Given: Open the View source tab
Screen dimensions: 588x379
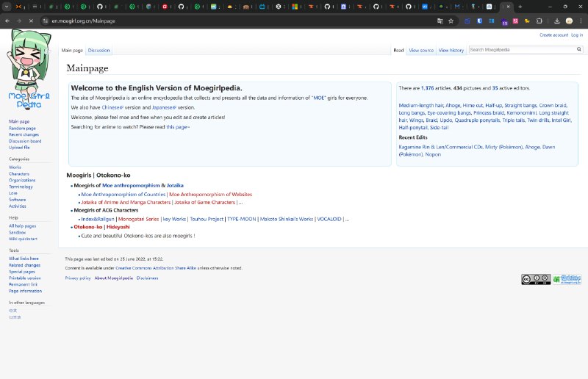Looking at the screenshot, I should [x=421, y=51].
